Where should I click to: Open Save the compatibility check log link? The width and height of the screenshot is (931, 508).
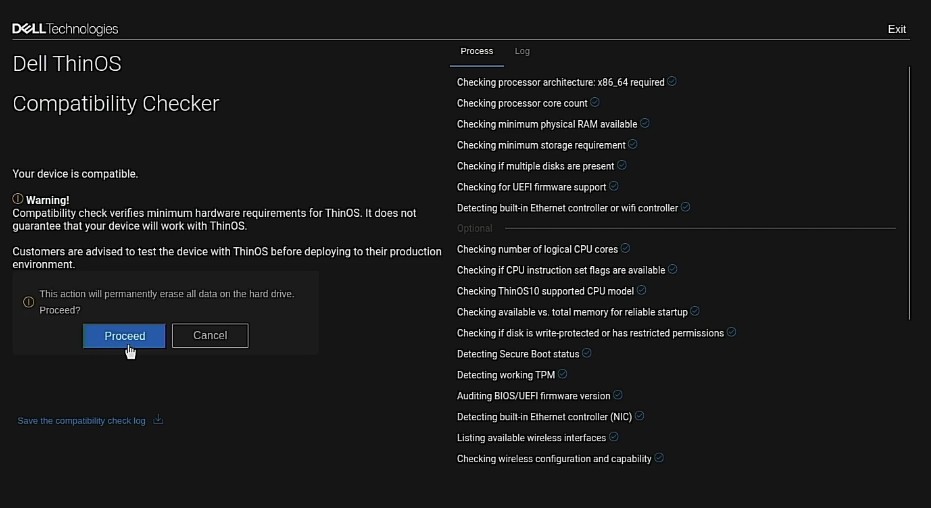pos(81,421)
